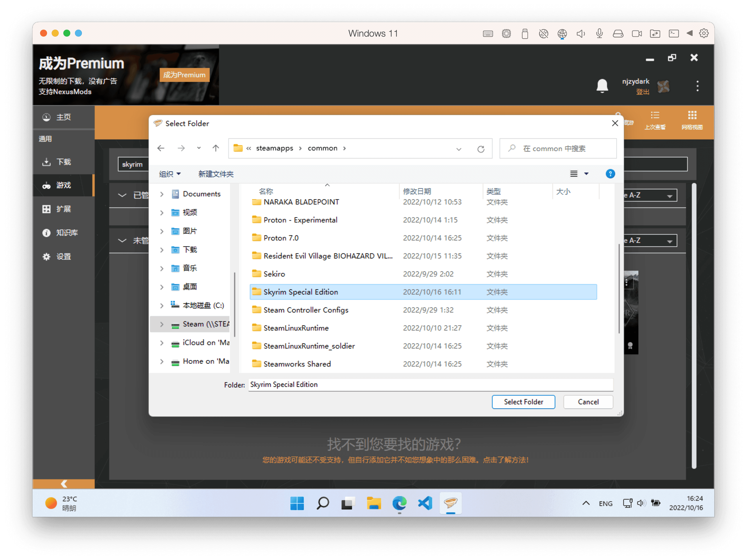Open Windows Start menu
The width and height of the screenshot is (747, 560).
click(297, 503)
